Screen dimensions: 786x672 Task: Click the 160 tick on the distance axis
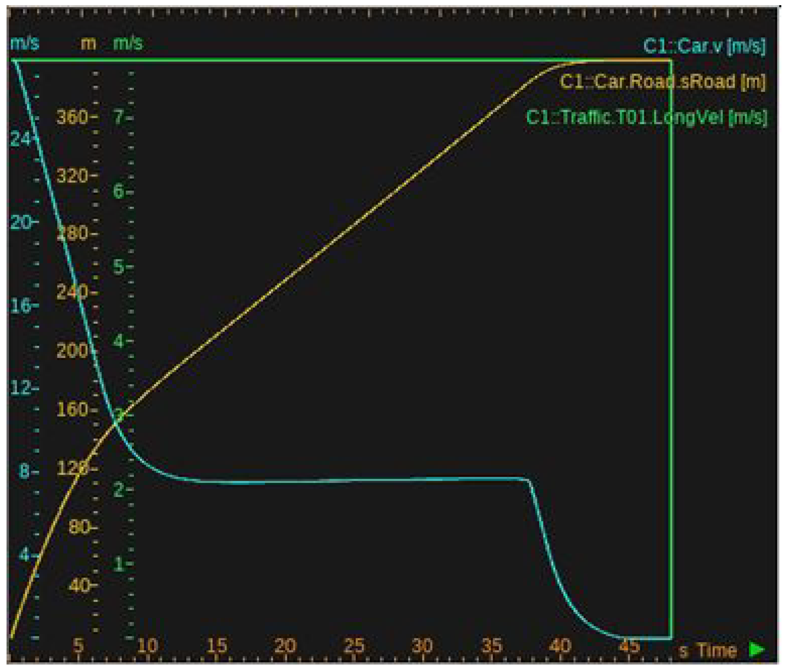72,410
